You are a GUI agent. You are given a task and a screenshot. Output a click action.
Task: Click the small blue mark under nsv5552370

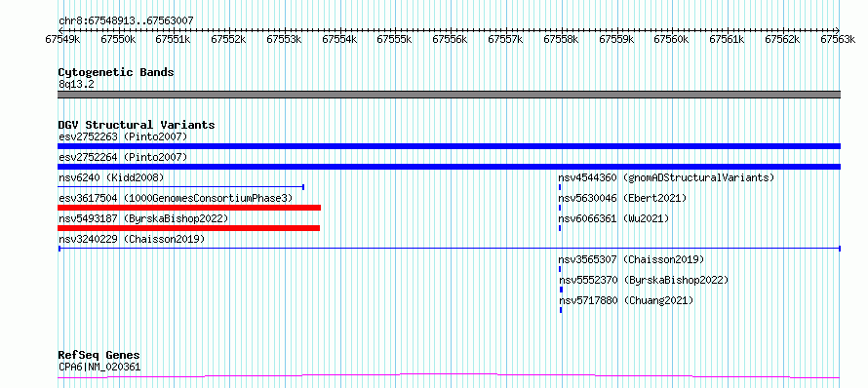[561, 290]
